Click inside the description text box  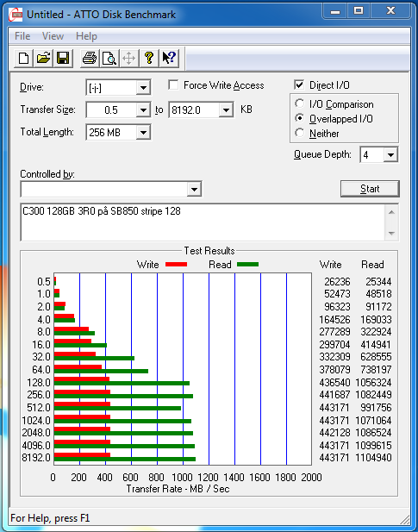(x=203, y=222)
